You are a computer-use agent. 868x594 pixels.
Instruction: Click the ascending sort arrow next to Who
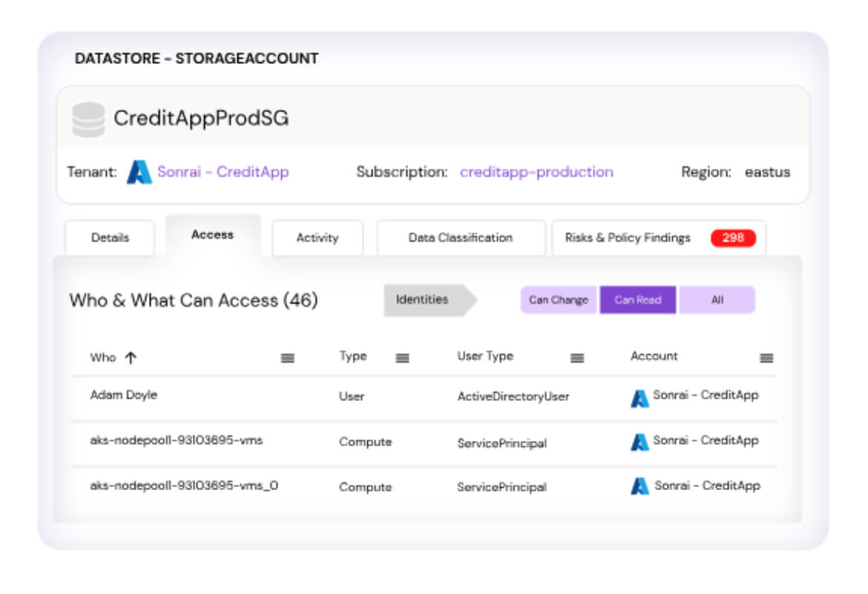point(131,357)
